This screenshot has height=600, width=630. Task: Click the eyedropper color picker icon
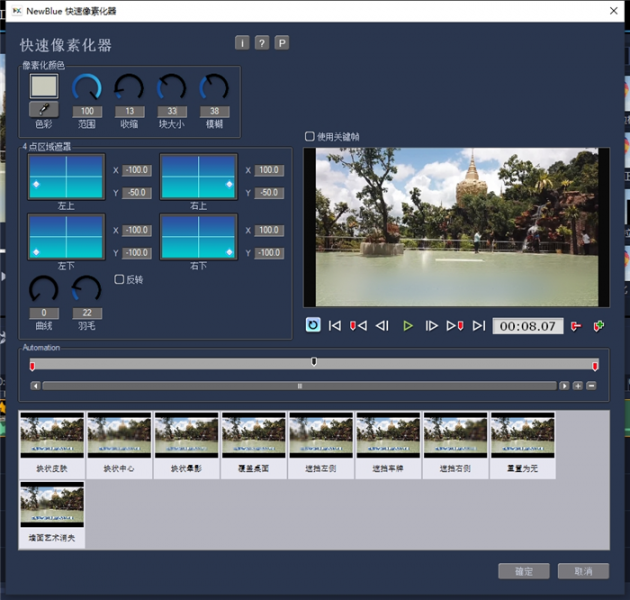pos(44,108)
